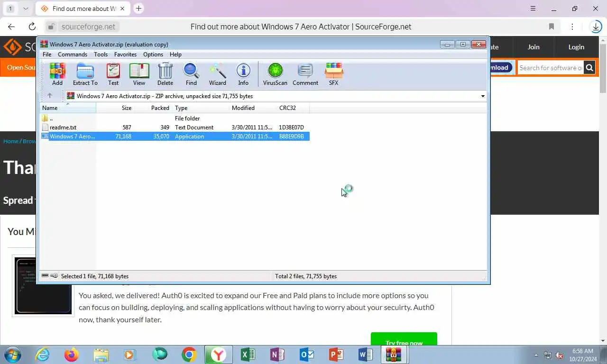Go up one folder level arrow
Image resolution: width=607 pixels, height=364 pixels.
(49, 96)
